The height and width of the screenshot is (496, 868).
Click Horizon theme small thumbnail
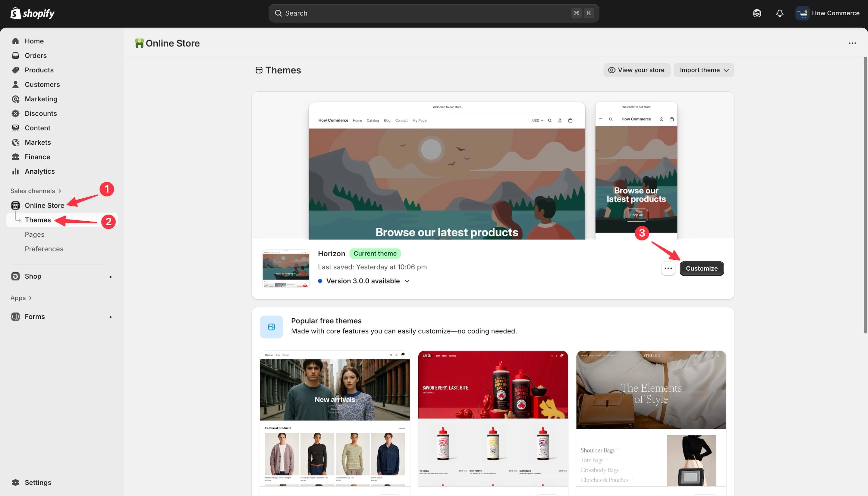[286, 268]
